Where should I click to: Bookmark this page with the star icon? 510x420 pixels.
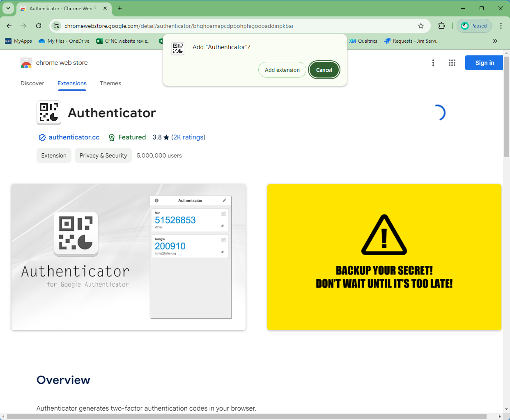420,25
